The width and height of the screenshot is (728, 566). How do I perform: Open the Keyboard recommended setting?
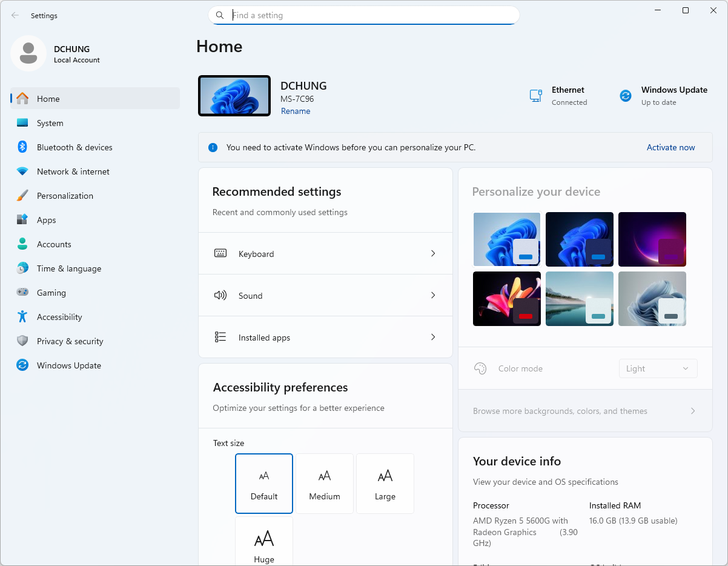click(x=325, y=253)
